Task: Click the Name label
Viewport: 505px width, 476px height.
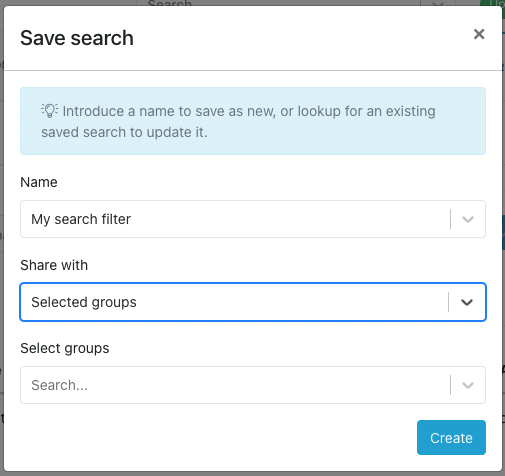Action: pyautogui.click(x=39, y=182)
